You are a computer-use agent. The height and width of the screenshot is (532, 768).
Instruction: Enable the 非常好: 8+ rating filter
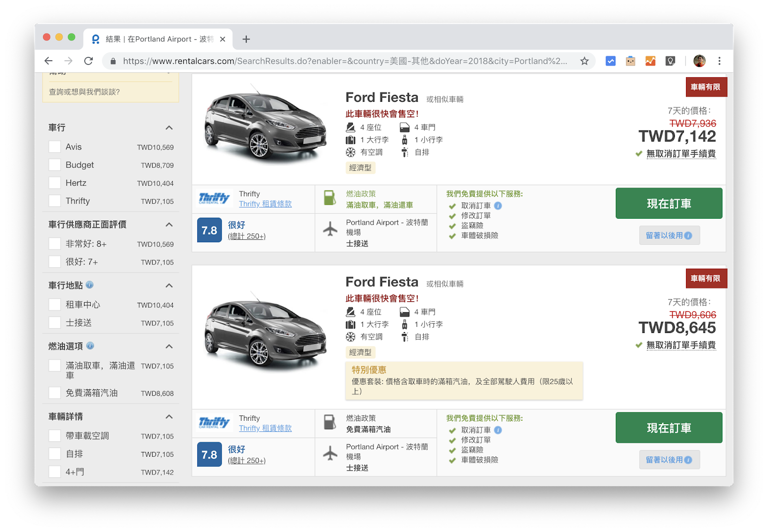(55, 244)
